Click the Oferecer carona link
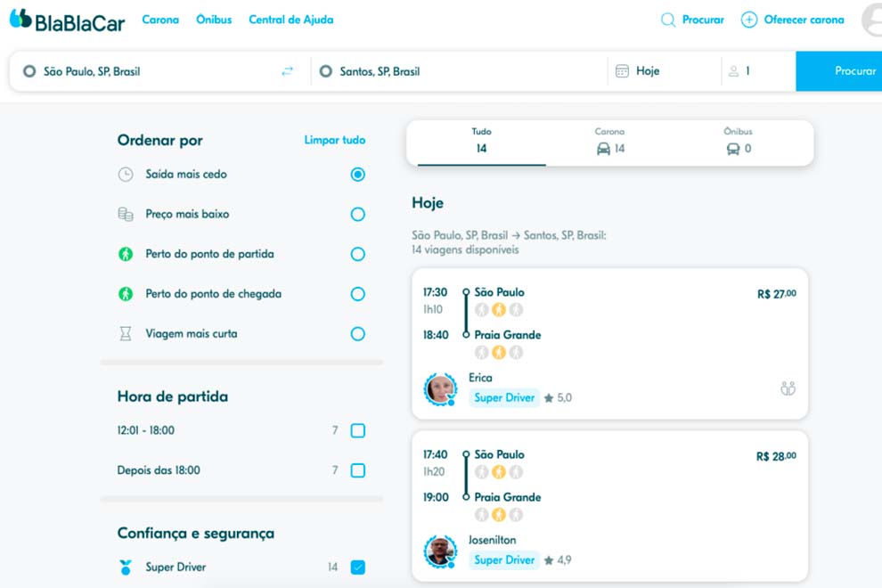 [804, 20]
